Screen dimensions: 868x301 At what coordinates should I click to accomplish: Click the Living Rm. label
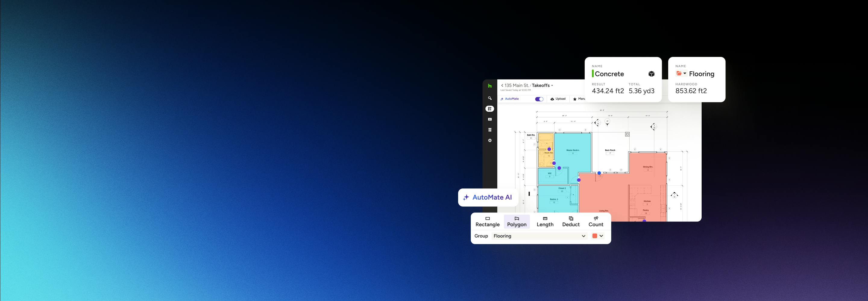[x=604, y=211]
